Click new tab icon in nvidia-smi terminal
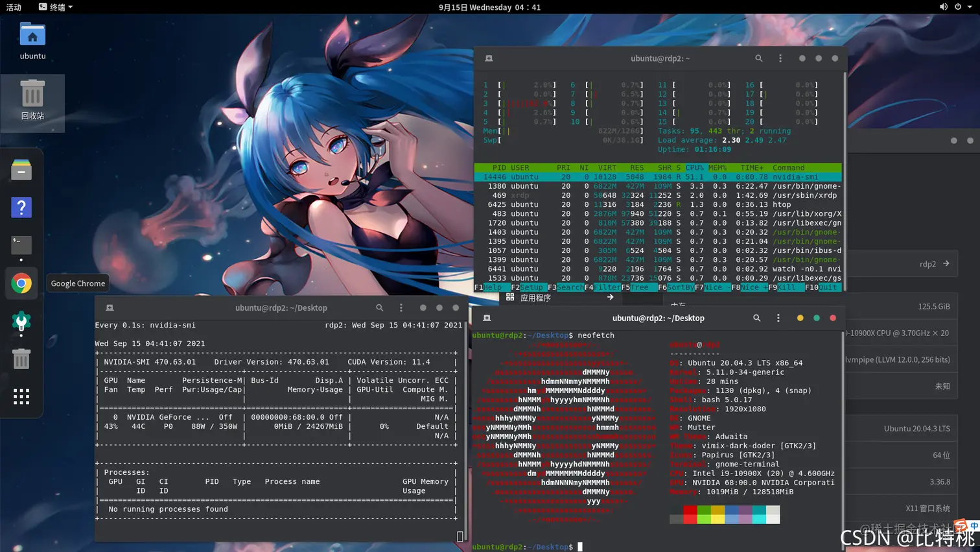The height and width of the screenshot is (552, 980). [110, 307]
